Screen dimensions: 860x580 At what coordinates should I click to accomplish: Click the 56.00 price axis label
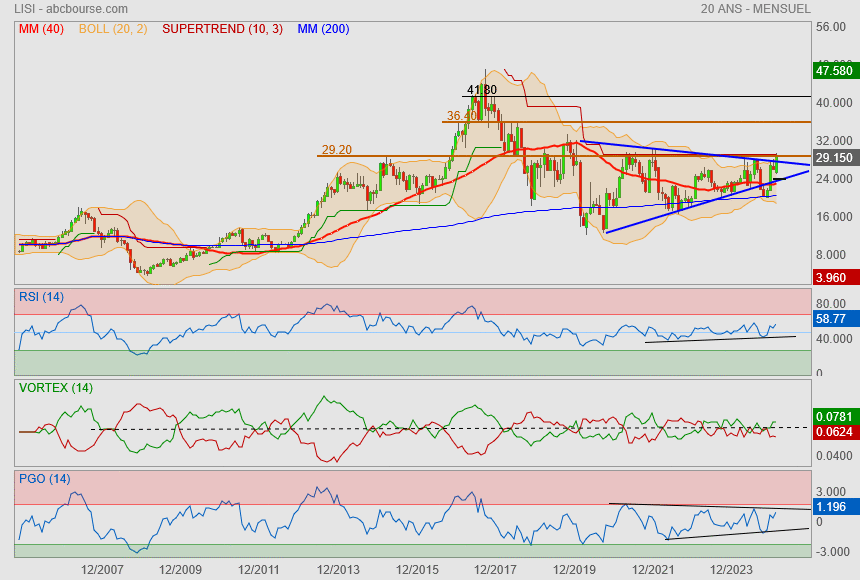[830, 27]
